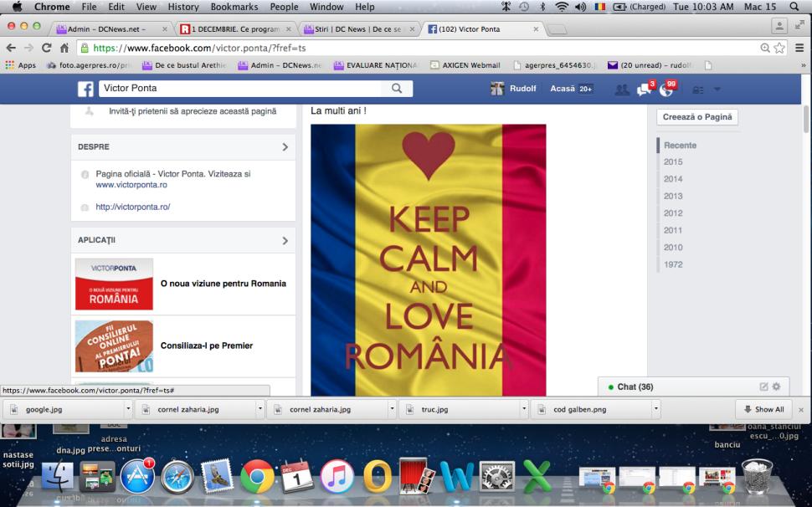Open Chrome hamburger menu
The height and width of the screenshot is (507, 812).
coord(799,48)
